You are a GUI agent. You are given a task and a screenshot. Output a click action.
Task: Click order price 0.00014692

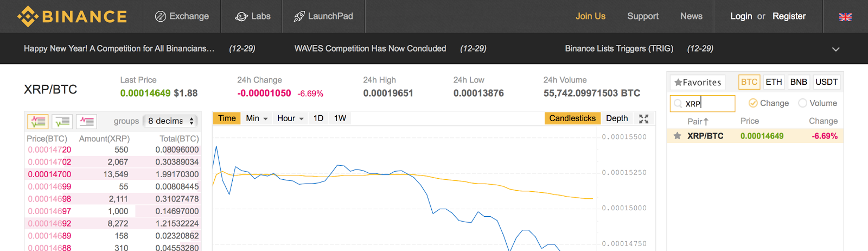[x=49, y=223]
